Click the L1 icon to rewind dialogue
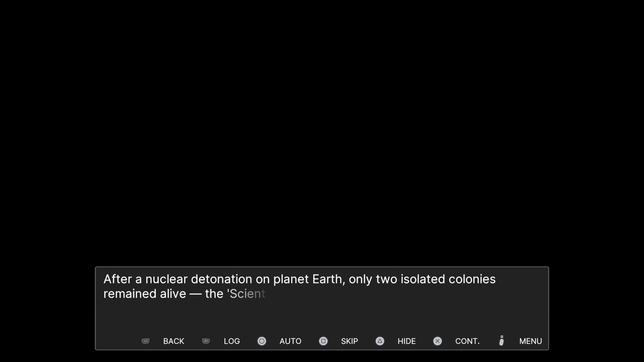 pos(146,341)
